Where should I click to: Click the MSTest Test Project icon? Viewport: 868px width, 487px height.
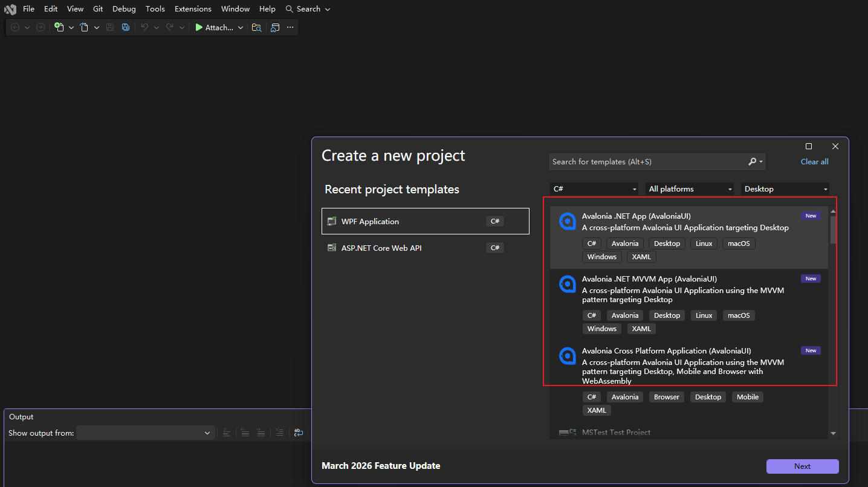point(568,433)
